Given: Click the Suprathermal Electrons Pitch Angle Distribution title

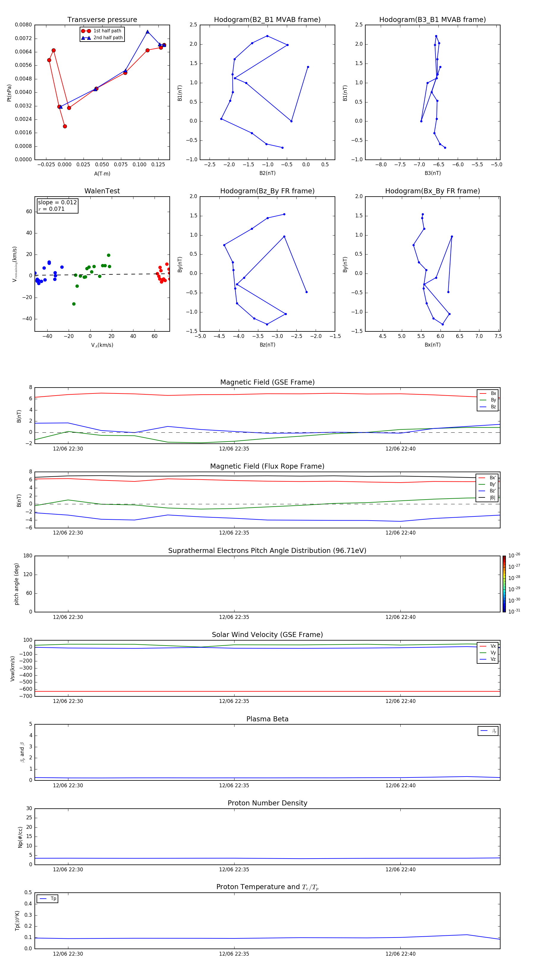Looking at the screenshot, I should click(267, 551).
